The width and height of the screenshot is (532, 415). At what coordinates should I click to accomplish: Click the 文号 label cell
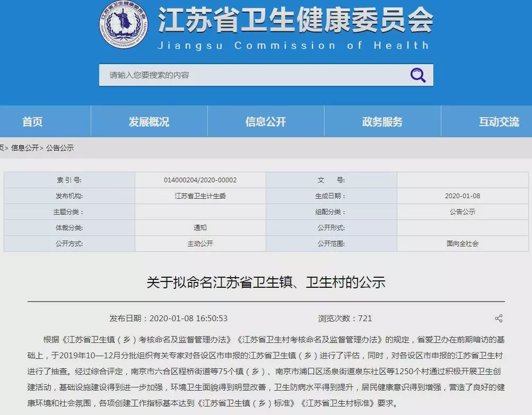(331, 180)
